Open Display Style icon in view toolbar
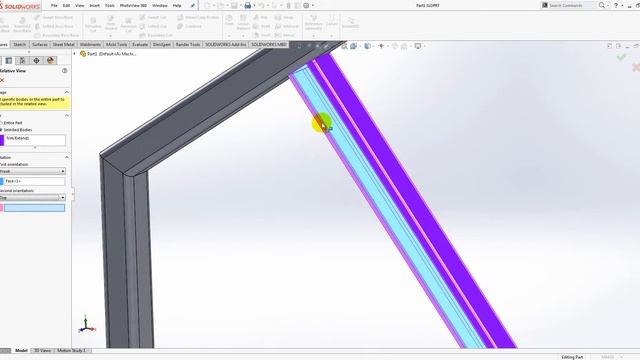 pos(368,46)
